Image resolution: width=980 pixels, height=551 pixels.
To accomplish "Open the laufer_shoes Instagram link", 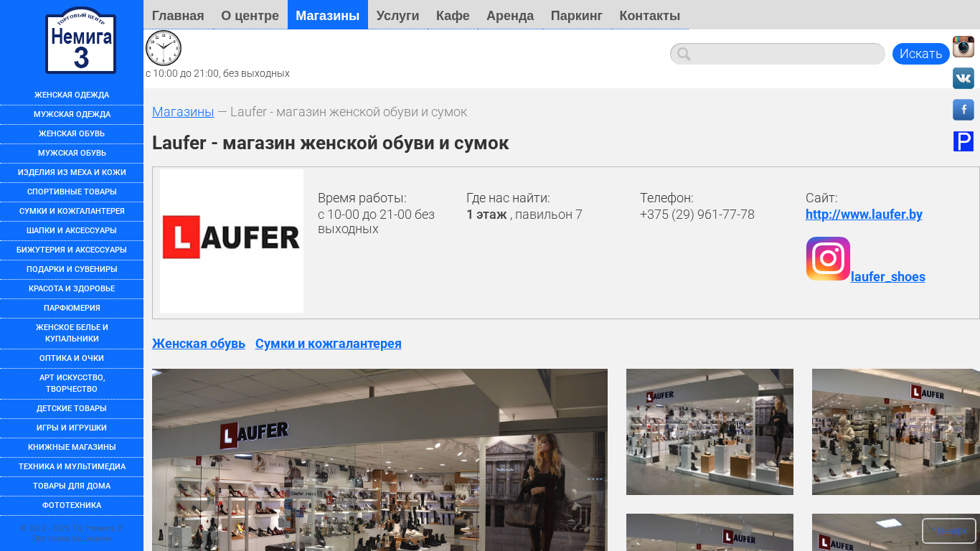I will tap(888, 277).
